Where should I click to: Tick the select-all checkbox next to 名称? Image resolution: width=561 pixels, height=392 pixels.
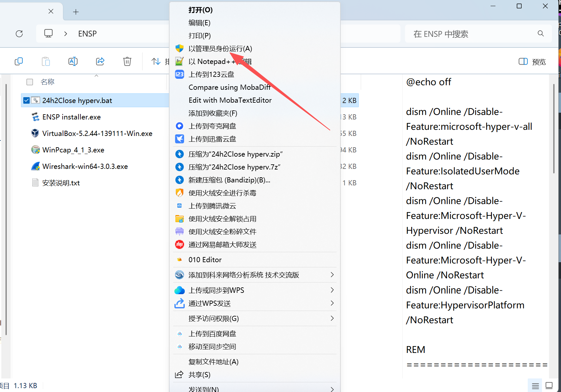[x=30, y=82]
